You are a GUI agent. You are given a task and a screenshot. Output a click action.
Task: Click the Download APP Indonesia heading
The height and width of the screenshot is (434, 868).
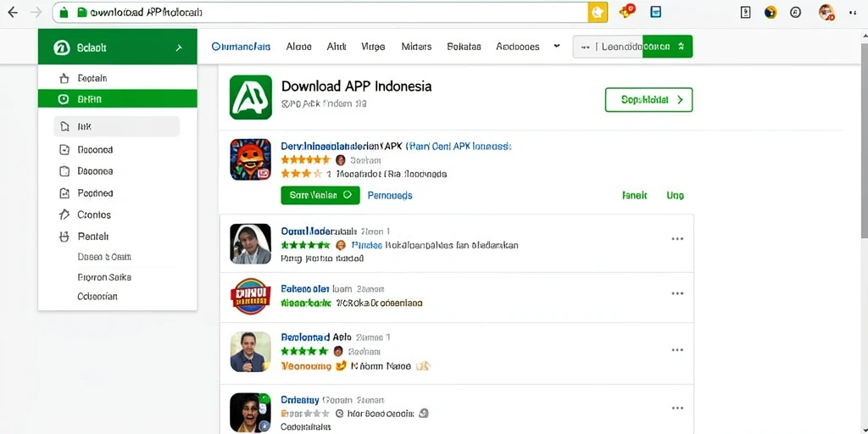[x=357, y=86]
